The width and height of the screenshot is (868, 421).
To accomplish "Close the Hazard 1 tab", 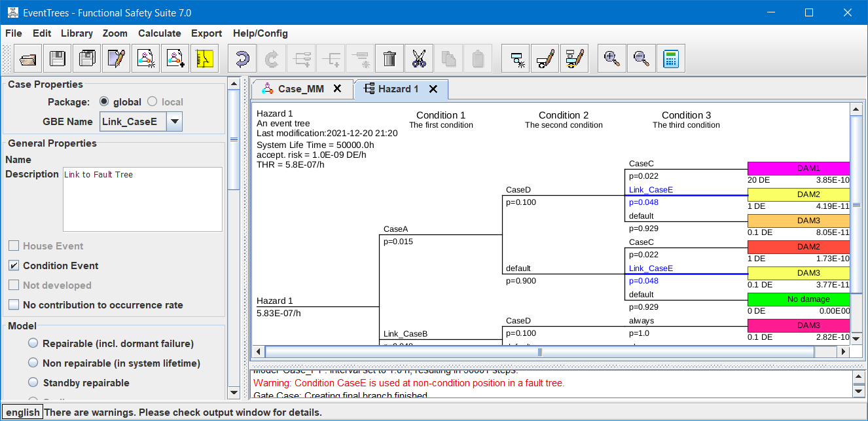I will 433,89.
